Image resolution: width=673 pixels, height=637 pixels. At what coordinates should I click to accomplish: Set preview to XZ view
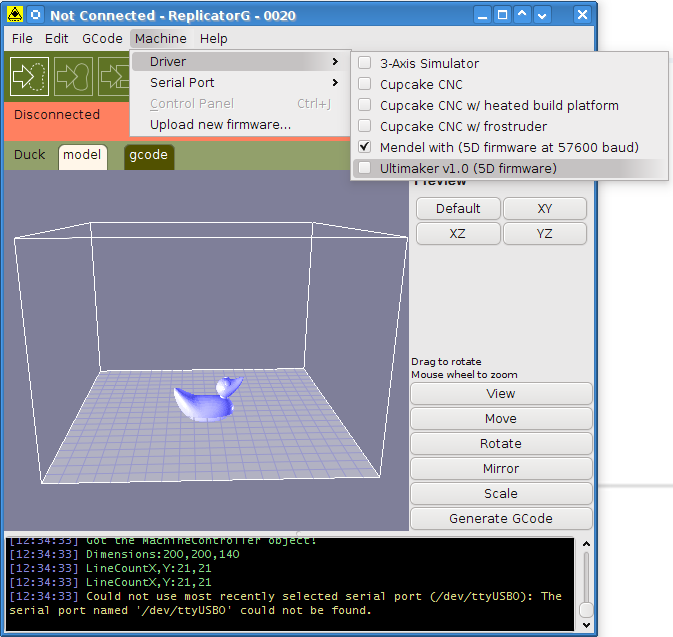pyautogui.click(x=458, y=234)
